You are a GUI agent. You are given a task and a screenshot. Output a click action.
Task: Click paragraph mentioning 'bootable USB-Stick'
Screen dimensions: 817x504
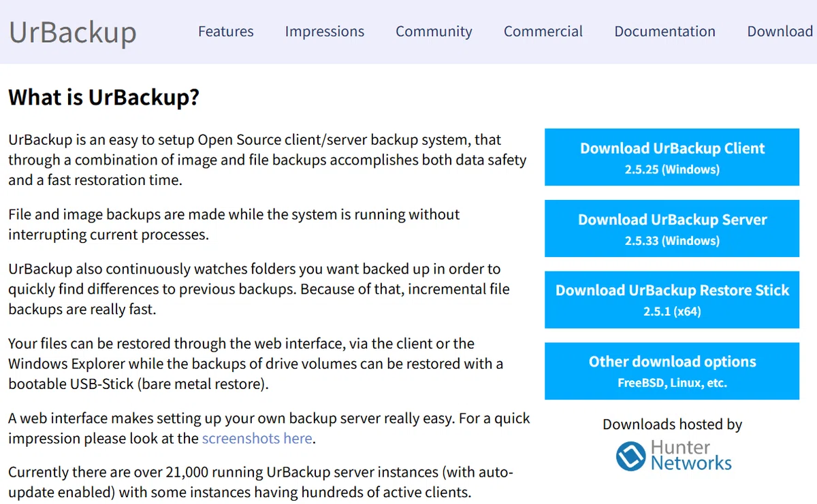pyautogui.click(x=256, y=363)
